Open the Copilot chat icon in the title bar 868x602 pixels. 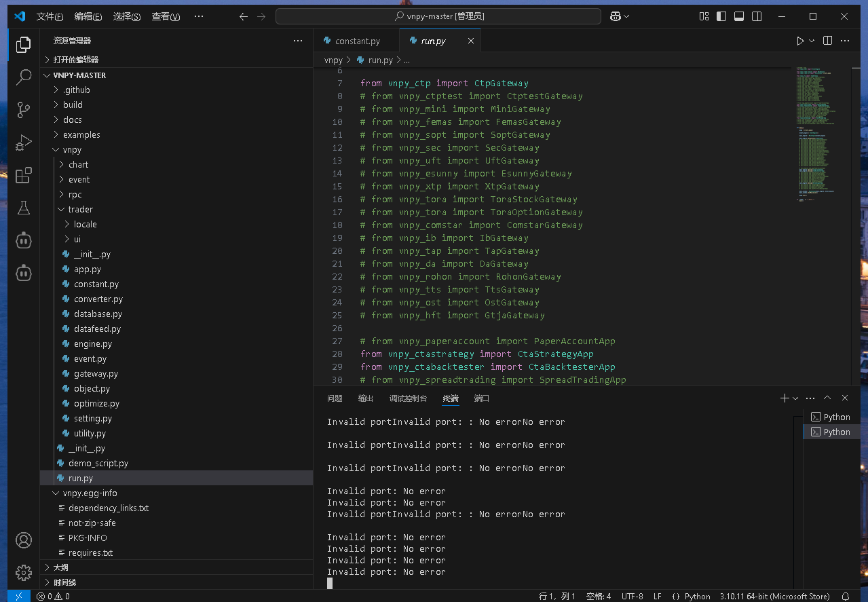615,16
